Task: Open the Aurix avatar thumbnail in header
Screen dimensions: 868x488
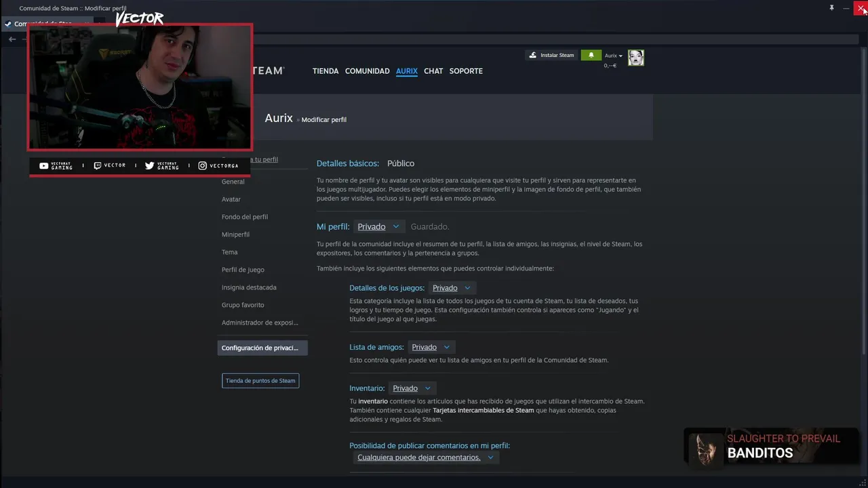Action: coord(635,58)
